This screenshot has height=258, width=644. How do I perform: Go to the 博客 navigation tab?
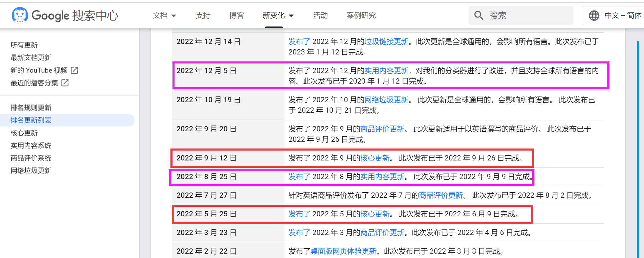point(236,15)
